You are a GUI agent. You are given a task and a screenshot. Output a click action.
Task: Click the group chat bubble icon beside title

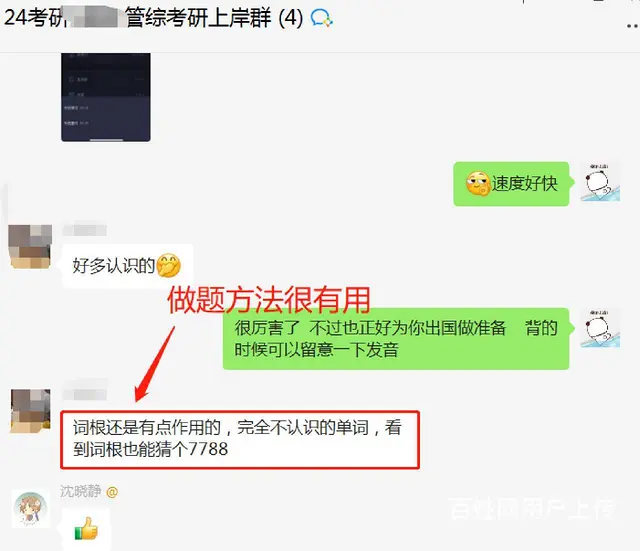pos(321,18)
